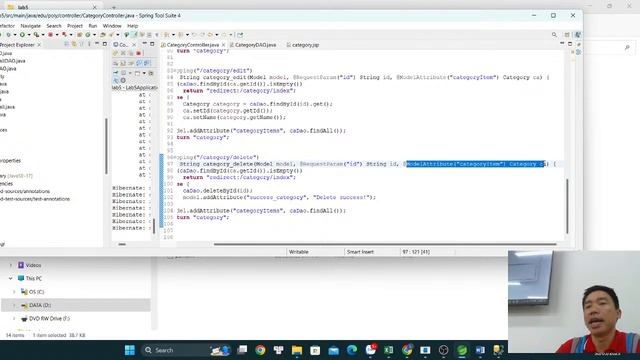This screenshot has height=360, width=640.
Task: Open the Project menu
Action: pos(75,26)
